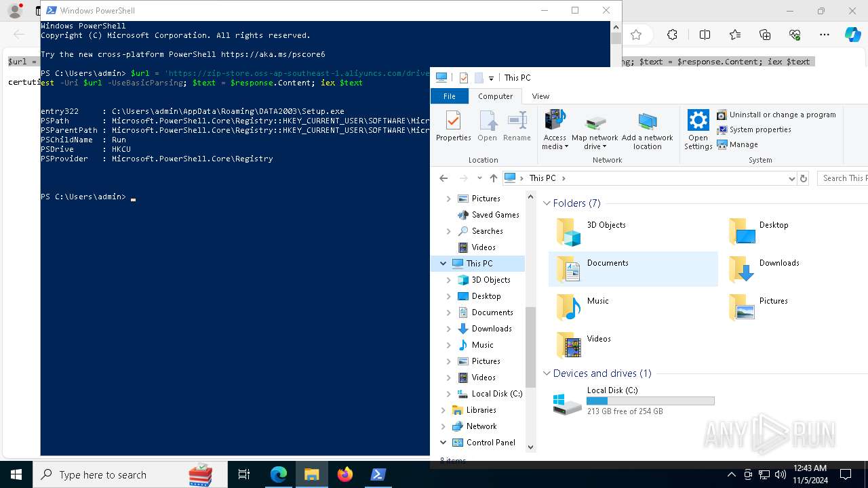Open System properties from the ribbon
Viewport: 868px width, 488px height.
click(754, 129)
